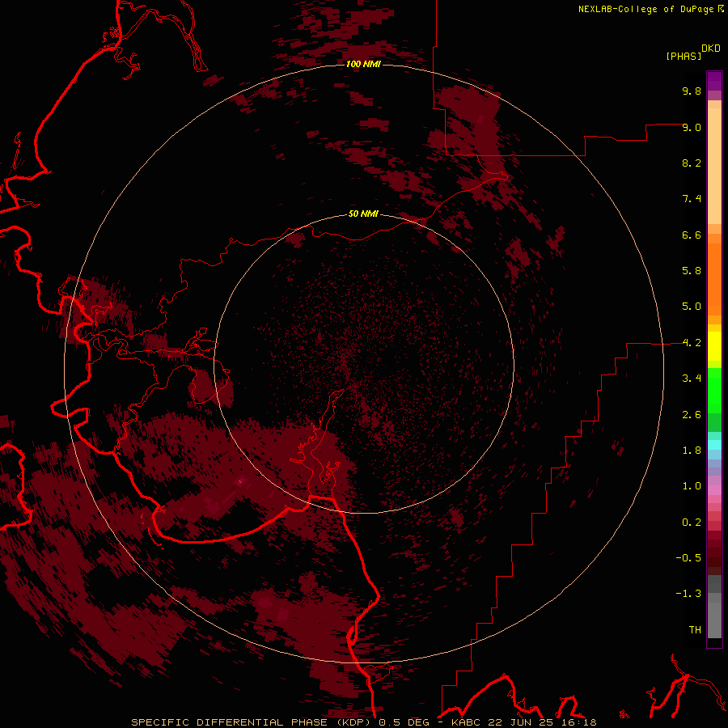
Task: Click the 7.4 value on the color scale
Action: [x=692, y=199]
